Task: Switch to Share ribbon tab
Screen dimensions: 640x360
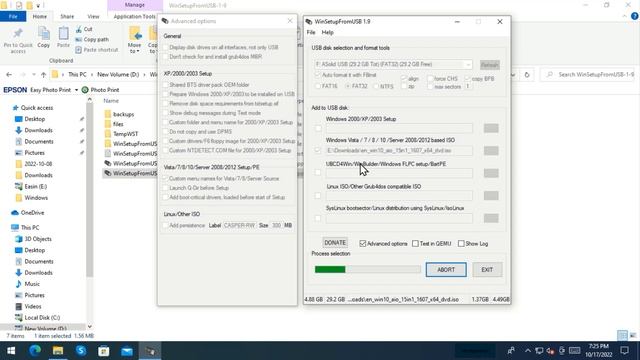Action: coord(67,16)
